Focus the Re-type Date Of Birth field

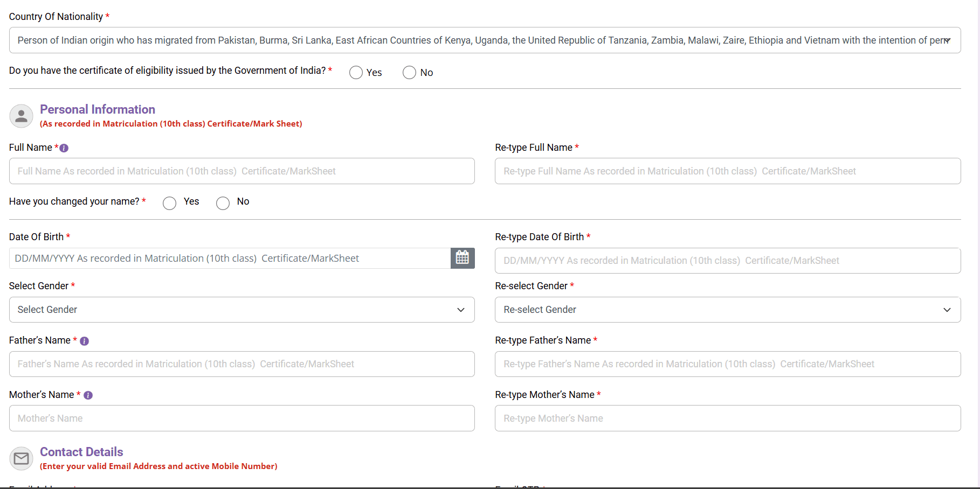click(x=727, y=261)
